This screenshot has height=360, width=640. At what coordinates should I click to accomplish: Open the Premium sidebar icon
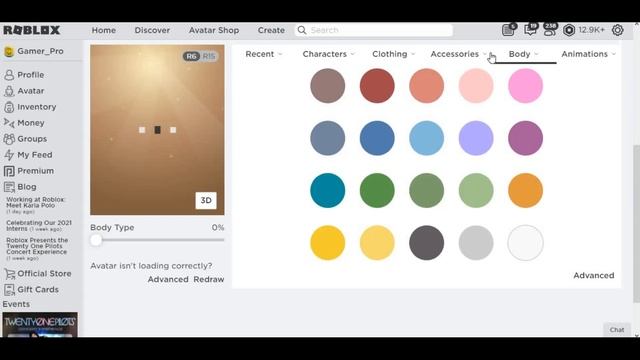[x=9, y=171]
